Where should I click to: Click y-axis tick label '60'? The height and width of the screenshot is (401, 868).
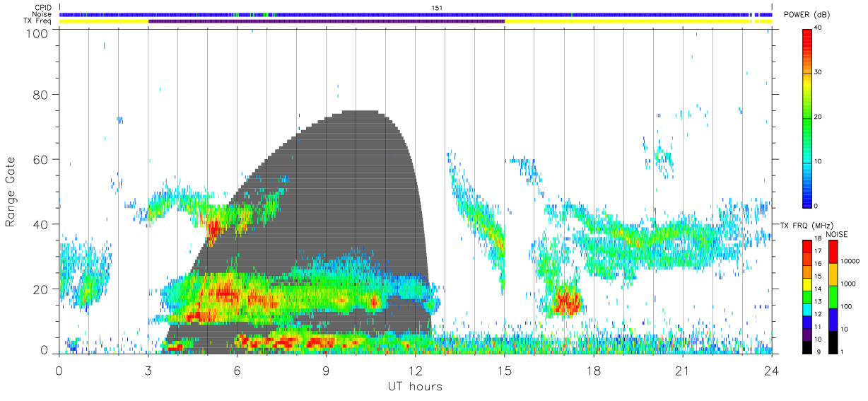point(42,159)
